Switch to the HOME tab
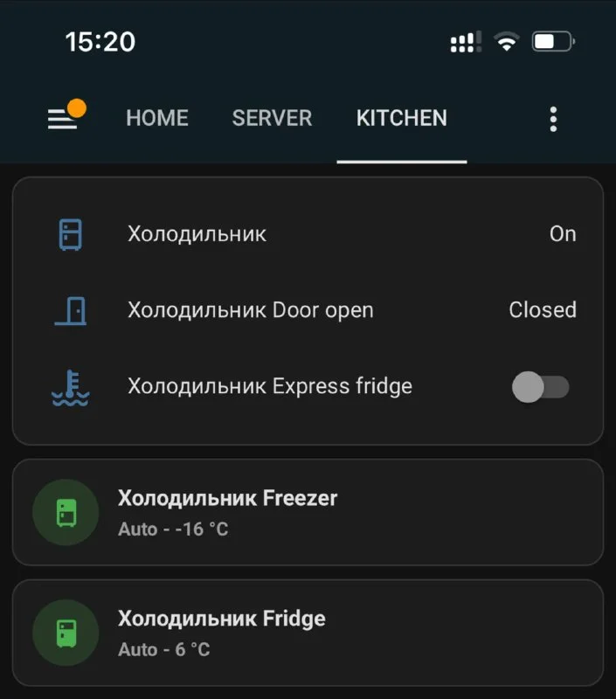616x699 pixels. [157, 118]
